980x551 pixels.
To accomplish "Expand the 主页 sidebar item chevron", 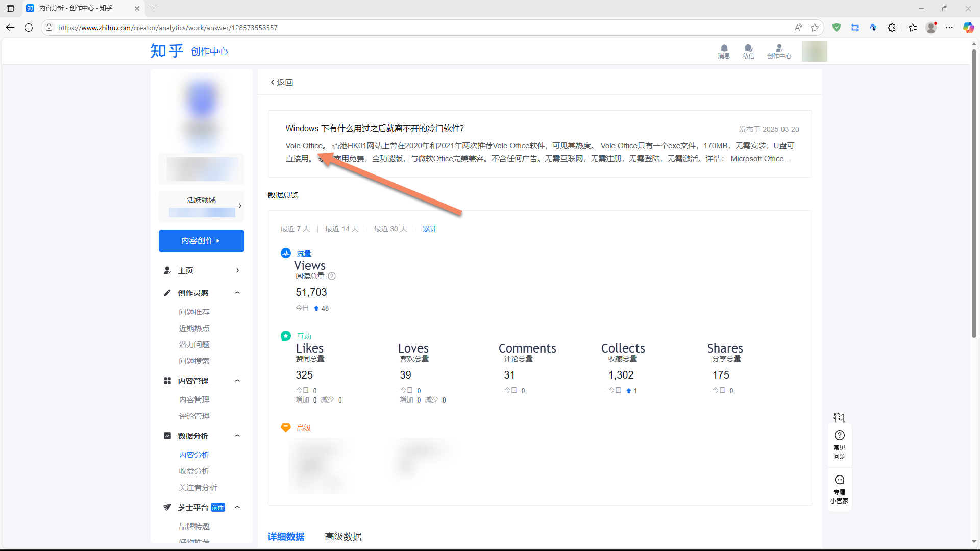I will 237,270.
